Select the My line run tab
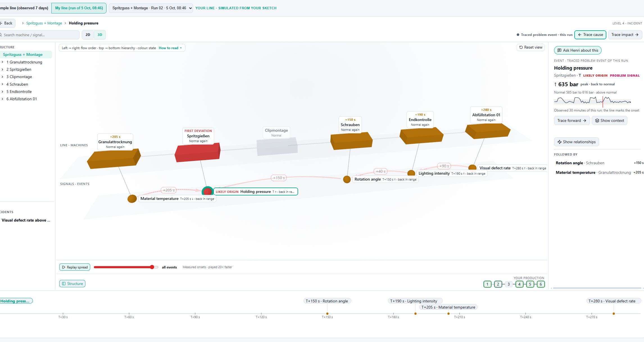 tap(79, 8)
